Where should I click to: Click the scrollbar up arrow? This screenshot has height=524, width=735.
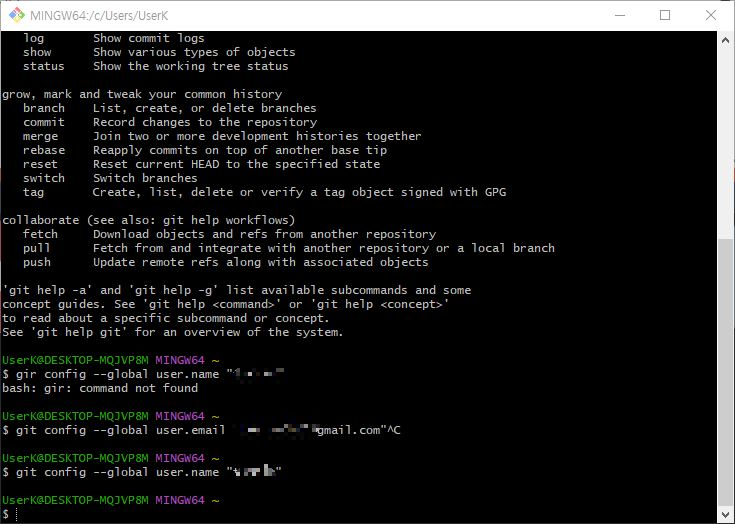point(725,40)
